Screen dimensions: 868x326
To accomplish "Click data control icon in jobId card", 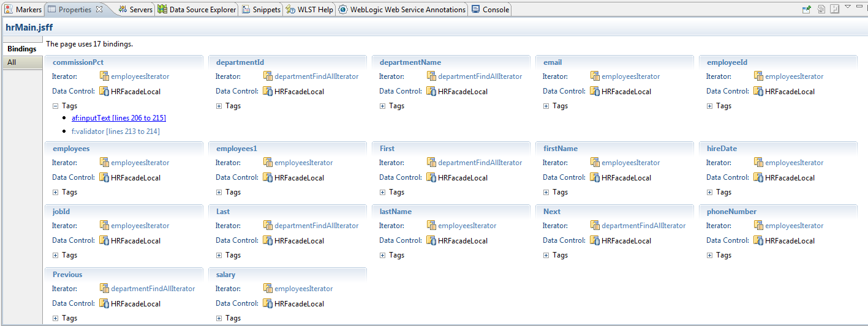I will tap(104, 240).
